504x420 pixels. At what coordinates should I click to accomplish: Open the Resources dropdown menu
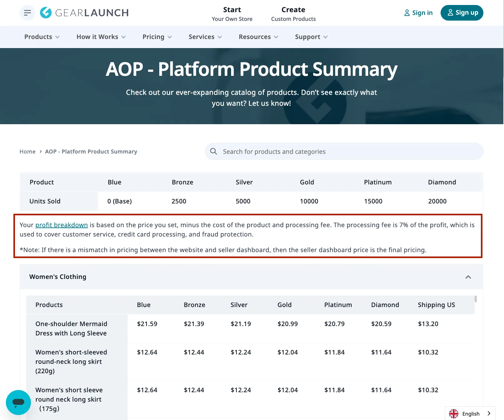[x=258, y=37]
